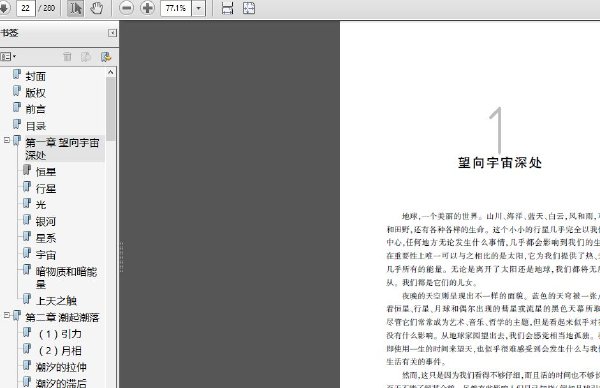Collapse the 第二章 bookmark tree node
600x388 pixels.
[x=7, y=315]
